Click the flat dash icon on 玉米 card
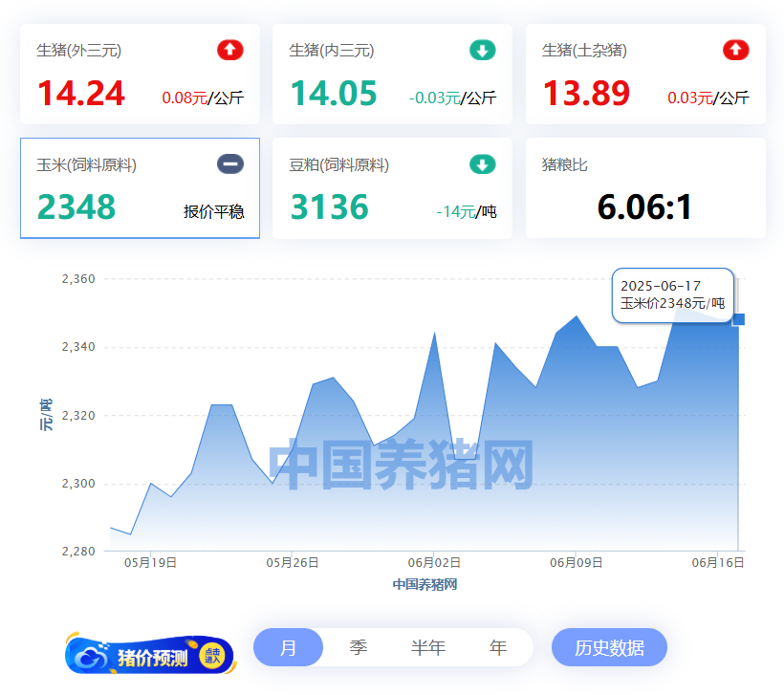The image size is (784, 695). pos(229,164)
